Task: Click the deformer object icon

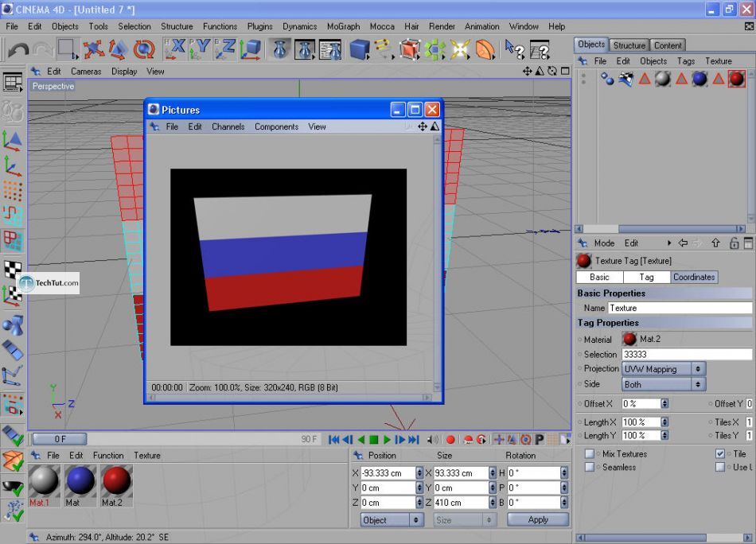Action: [485, 49]
